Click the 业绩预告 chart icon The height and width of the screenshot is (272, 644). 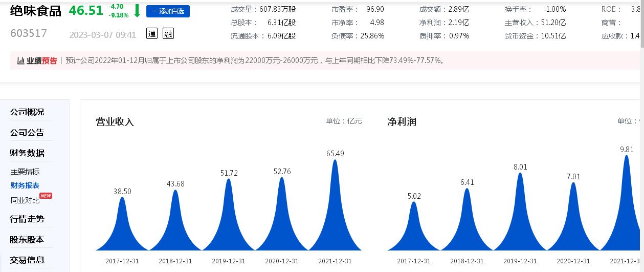click(21, 60)
